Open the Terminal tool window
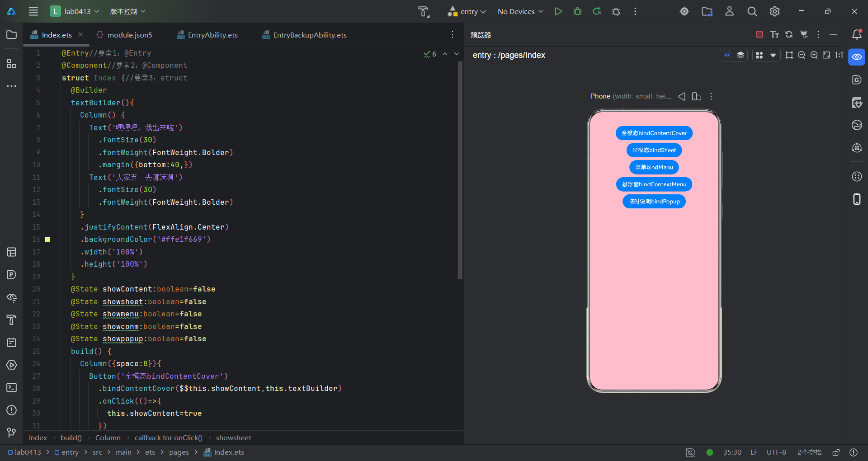The width and height of the screenshot is (868, 461). (12, 388)
